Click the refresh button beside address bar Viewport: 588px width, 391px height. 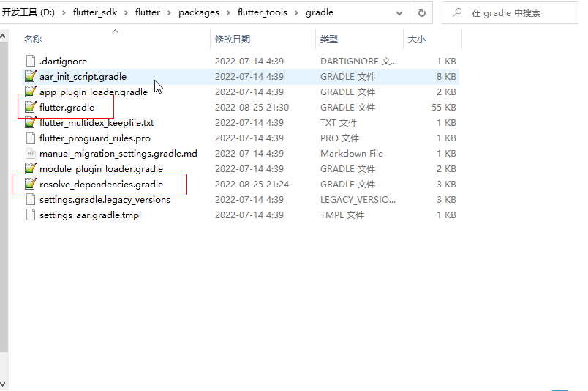(x=422, y=12)
